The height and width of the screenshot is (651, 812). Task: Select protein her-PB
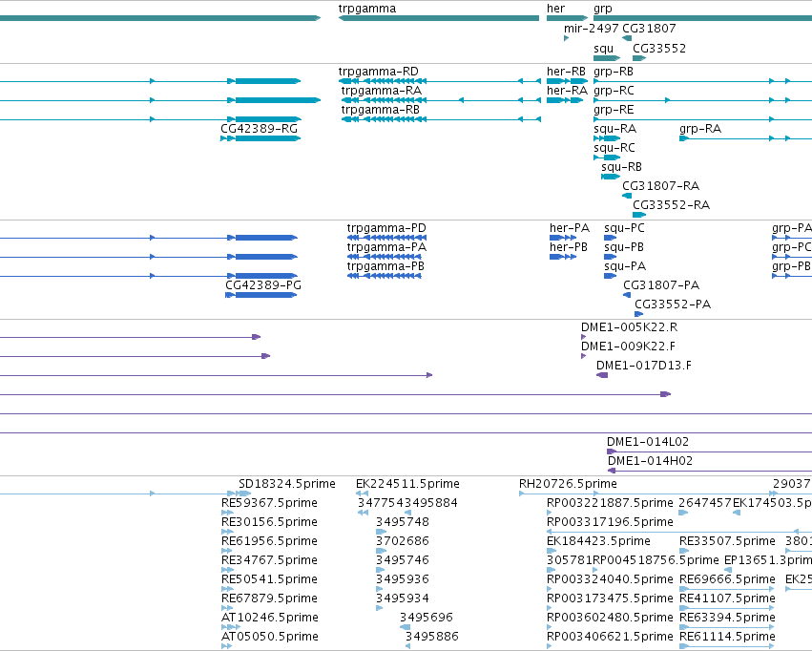pos(569,247)
